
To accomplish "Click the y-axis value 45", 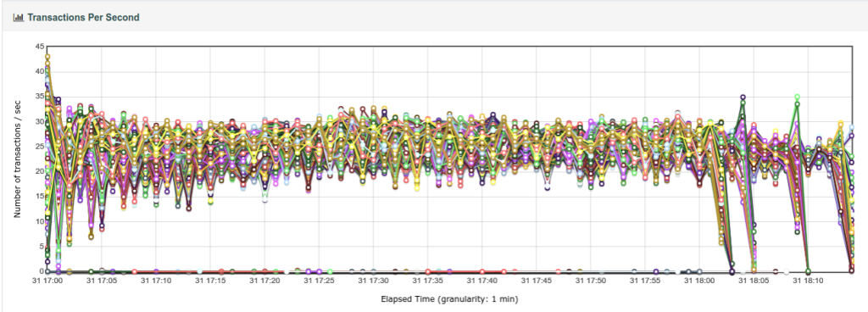I will (x=39, y=47).
